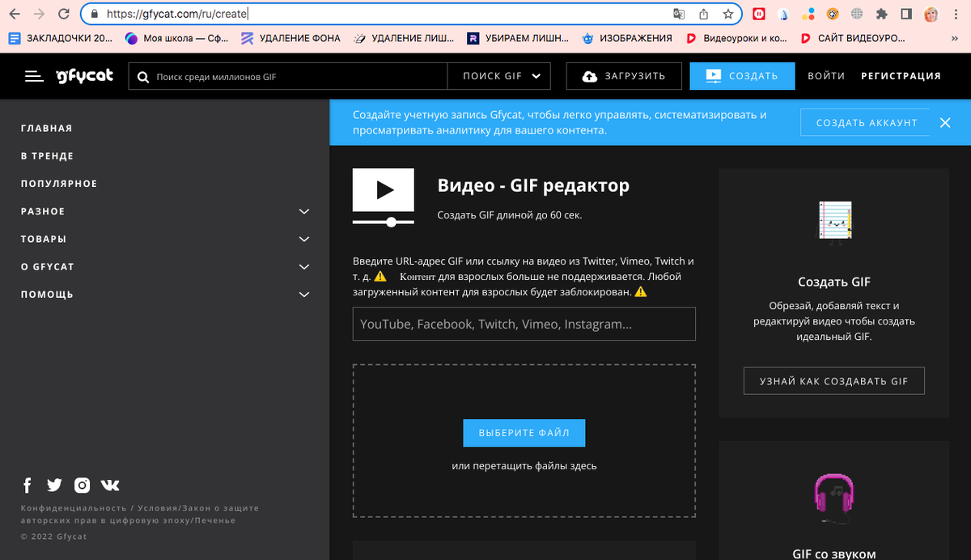Click the blue sail extension icon
971x560 pixels.
point(783,14)
